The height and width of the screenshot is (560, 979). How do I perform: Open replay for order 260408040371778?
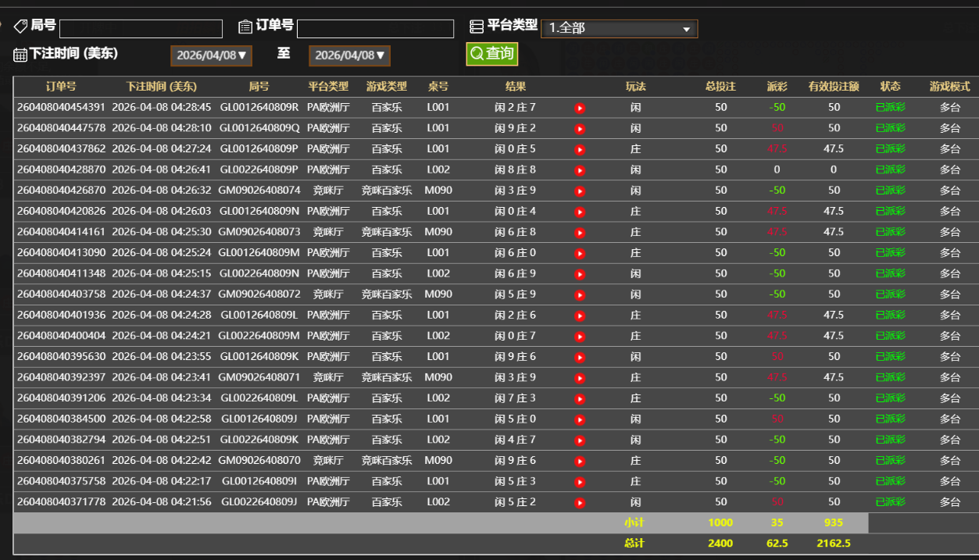[x=580, y=502]
